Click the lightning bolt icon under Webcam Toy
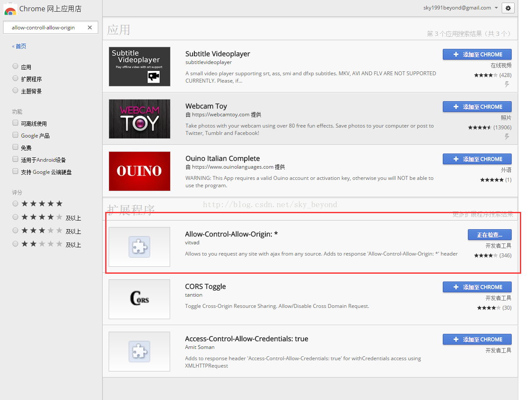The height and width of the screenshot is (400, 532). pyautogui.click(x=507, y=137)
